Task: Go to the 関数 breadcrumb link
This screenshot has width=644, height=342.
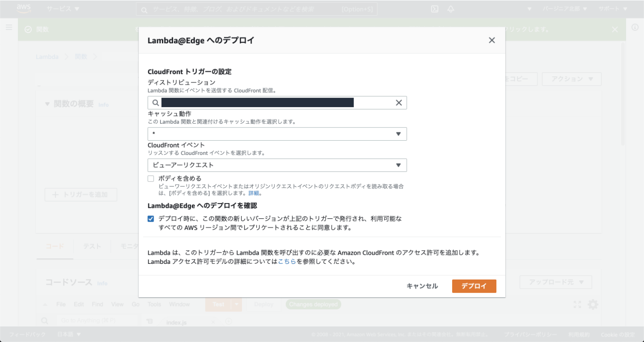Action: 81,57
